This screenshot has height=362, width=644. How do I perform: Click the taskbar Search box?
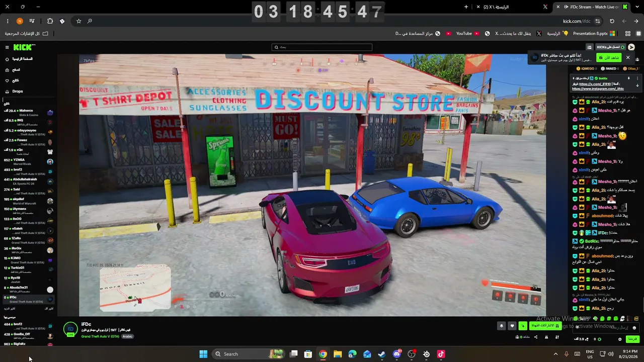[x=249, y=354]
